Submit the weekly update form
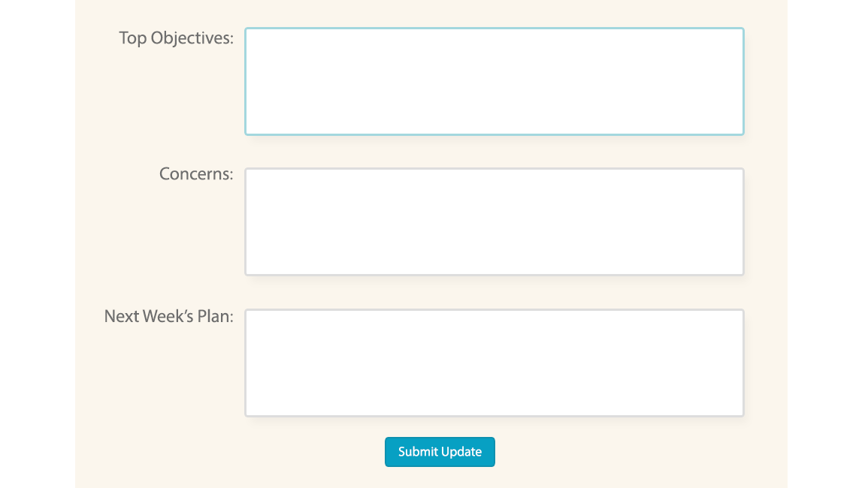 pyautogui.click(x=440, y=452)
